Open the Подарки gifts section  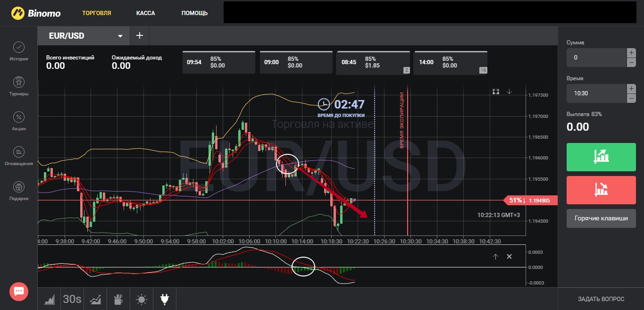click(x=19, y=191)
